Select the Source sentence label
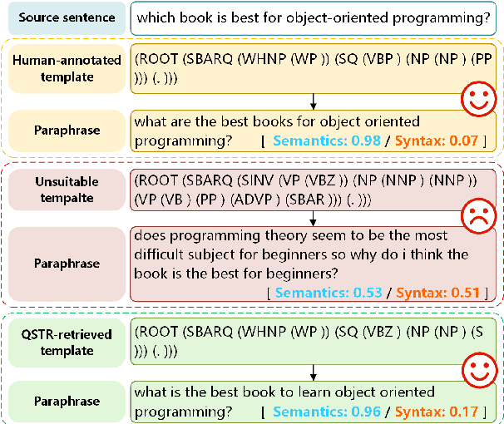The width and height of the screenshot is (504, 424). pos(66,17)
